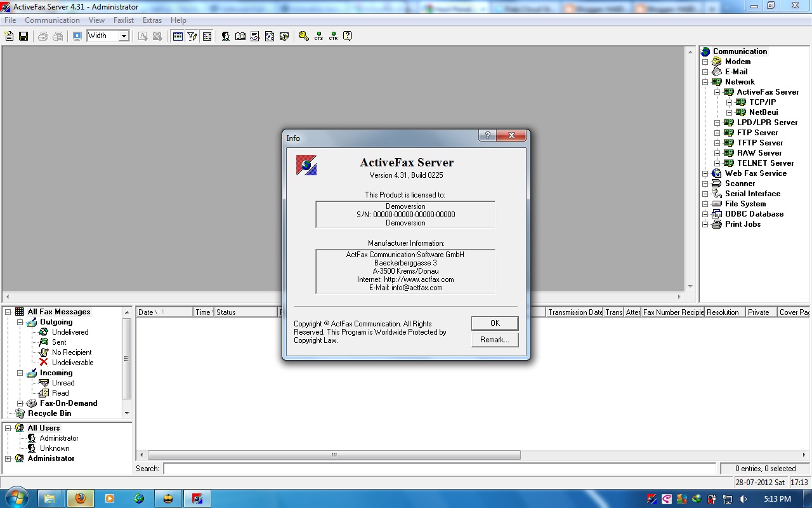The width and height of the screenshot is (812, 508).
Task: Click the Save floppy disk toolbar icon
Action: click(x=23, y=36)
